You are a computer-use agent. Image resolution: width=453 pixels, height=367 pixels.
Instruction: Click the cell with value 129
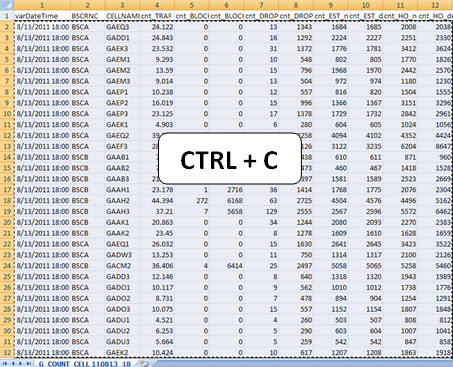pos(261,211)
